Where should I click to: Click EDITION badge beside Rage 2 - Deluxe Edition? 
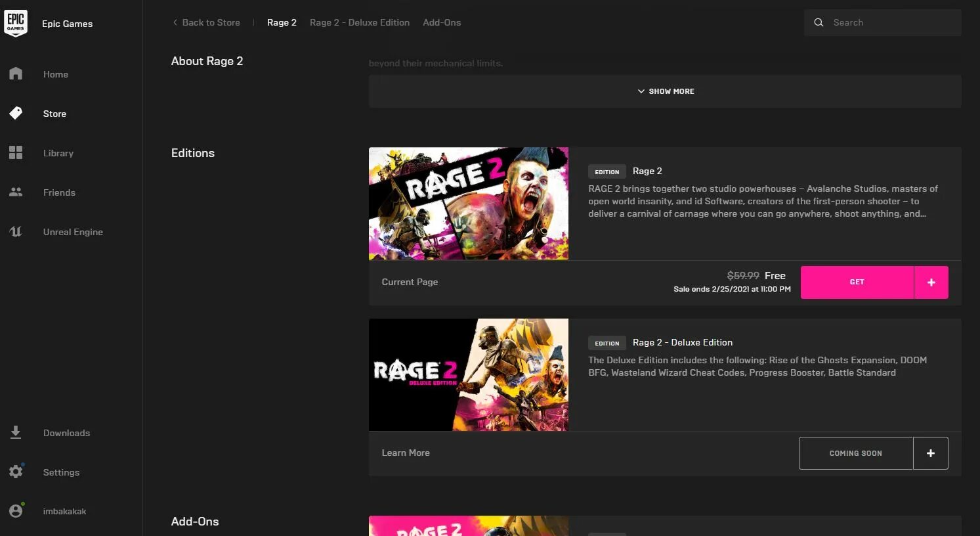607,343
